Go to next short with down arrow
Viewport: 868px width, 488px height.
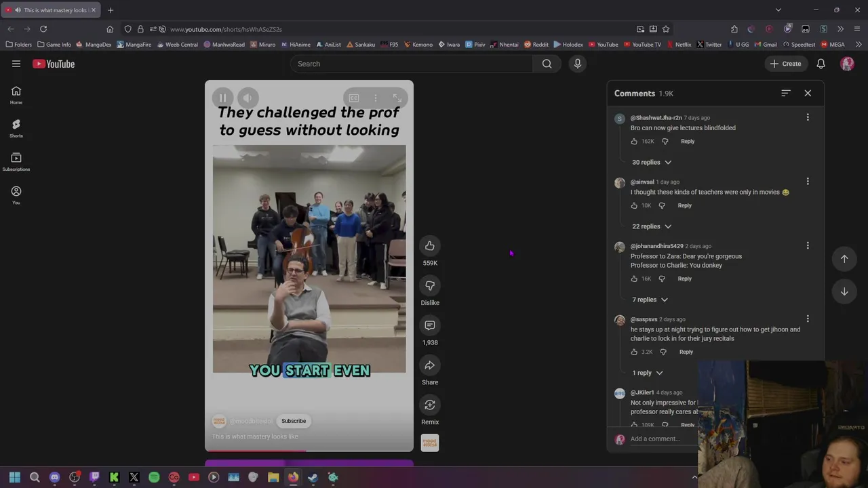(844, 291)
